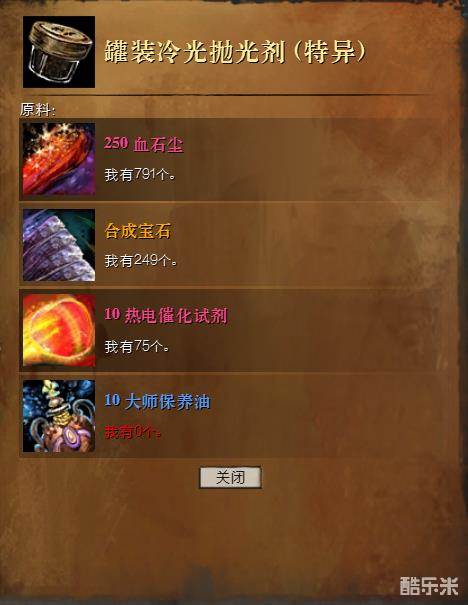The height and width of the screenshot is (605, 468).
Task: Select the 血石尘 red dust icon
Action: (59, 159)
